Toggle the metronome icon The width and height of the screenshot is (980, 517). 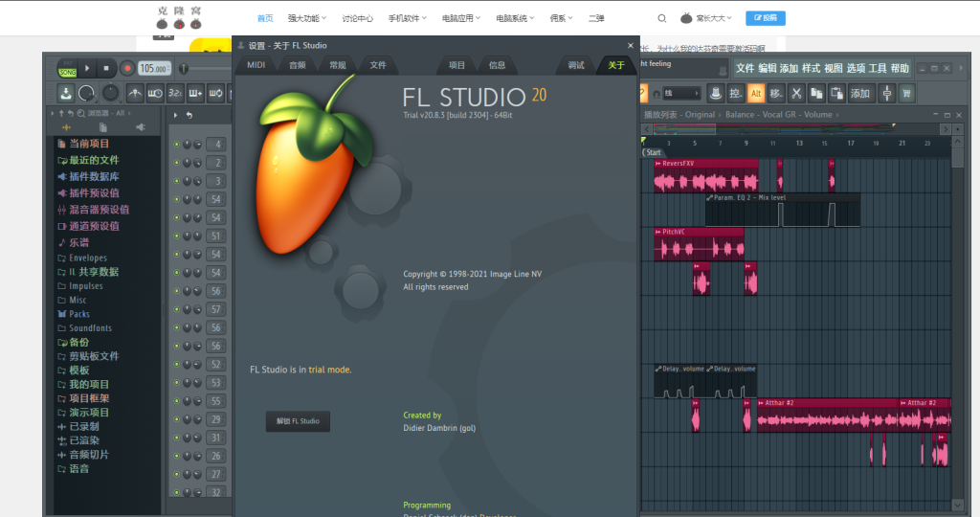click(x=134, y=94)
